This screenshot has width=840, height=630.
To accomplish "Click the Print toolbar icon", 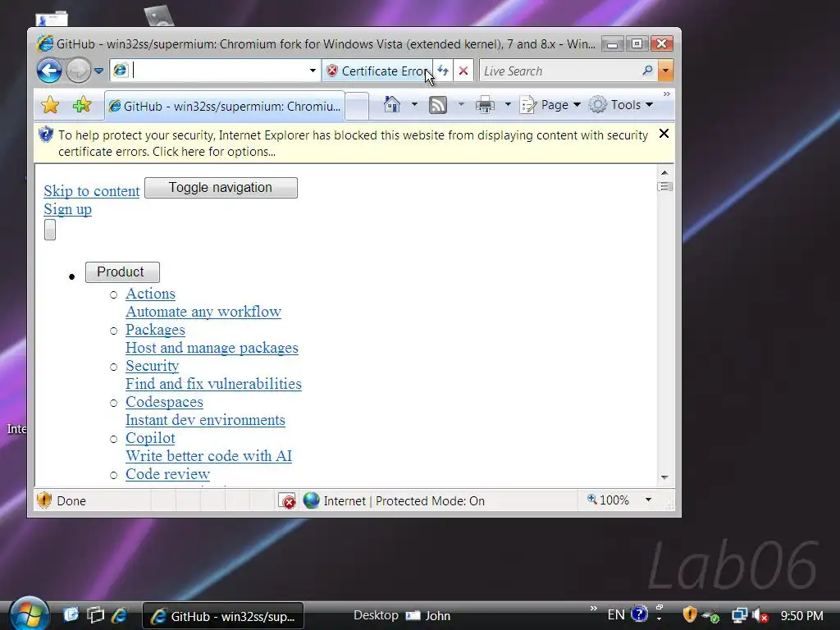I will [485, 105].
